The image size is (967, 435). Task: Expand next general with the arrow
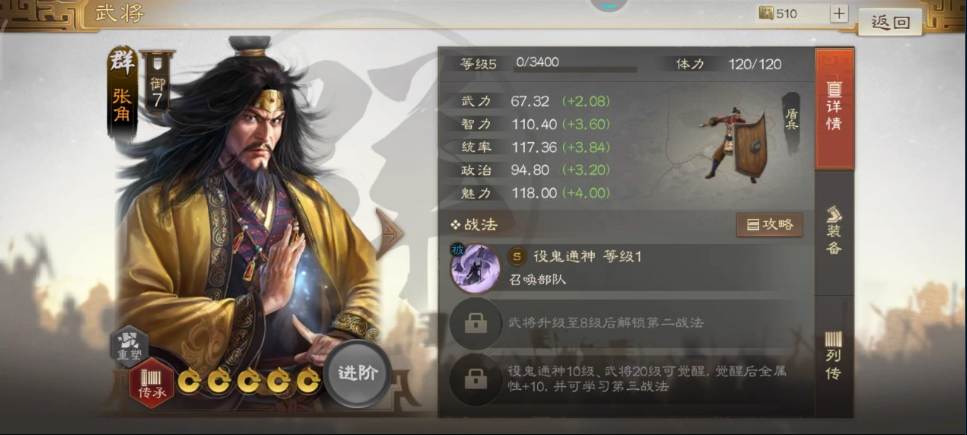389,234
